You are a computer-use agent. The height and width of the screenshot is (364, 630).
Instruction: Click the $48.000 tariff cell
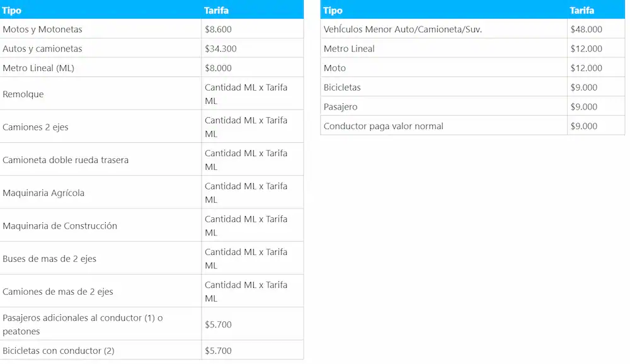tap(596, 29)
